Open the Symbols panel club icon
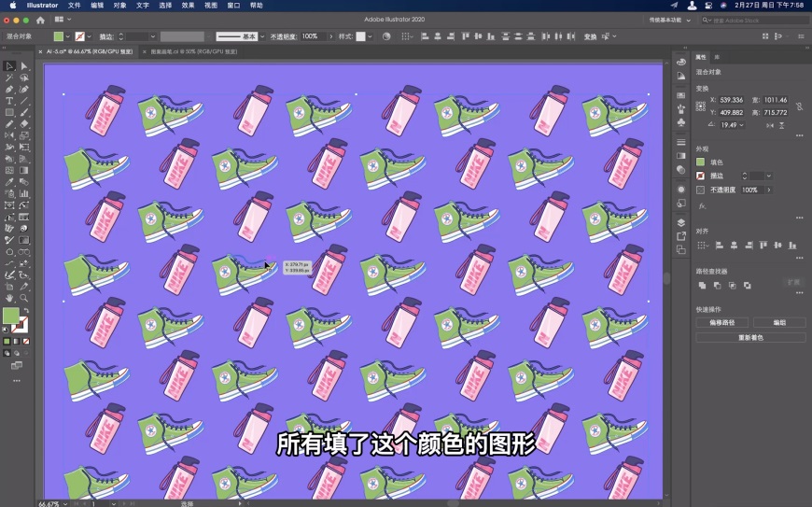Image resolution: width=812 pixels, height=507 pixels. click(x=681, y=122)
